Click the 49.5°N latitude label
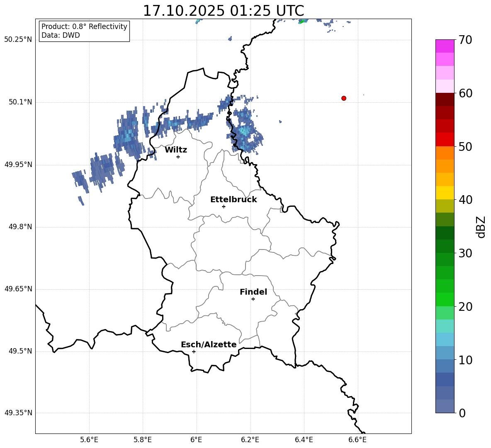The image size is (491, 448). 20,351
